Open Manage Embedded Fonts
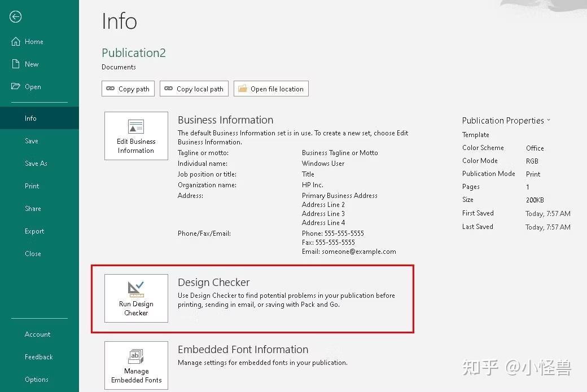The width and height of the screenshot is (587, 392). [136, 365]
